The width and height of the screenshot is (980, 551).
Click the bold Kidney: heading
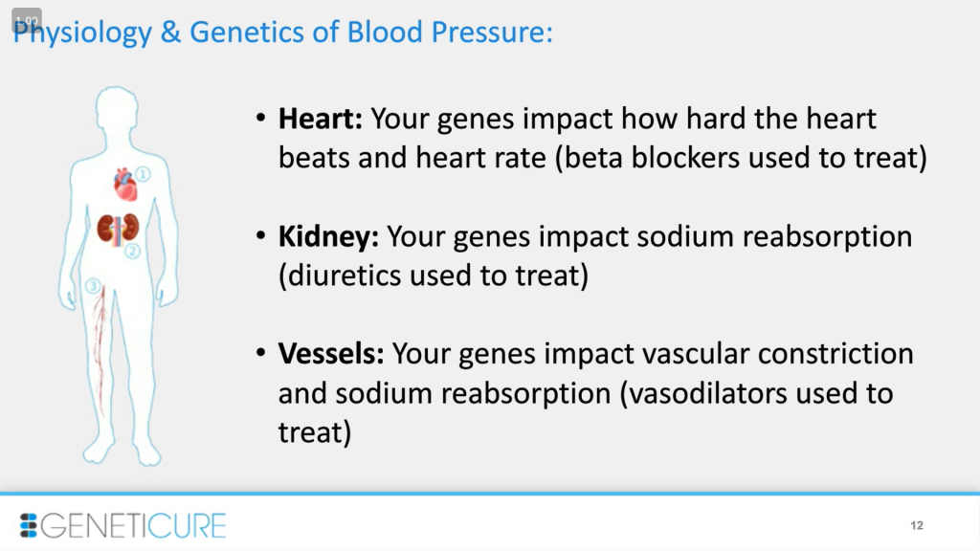328,236
